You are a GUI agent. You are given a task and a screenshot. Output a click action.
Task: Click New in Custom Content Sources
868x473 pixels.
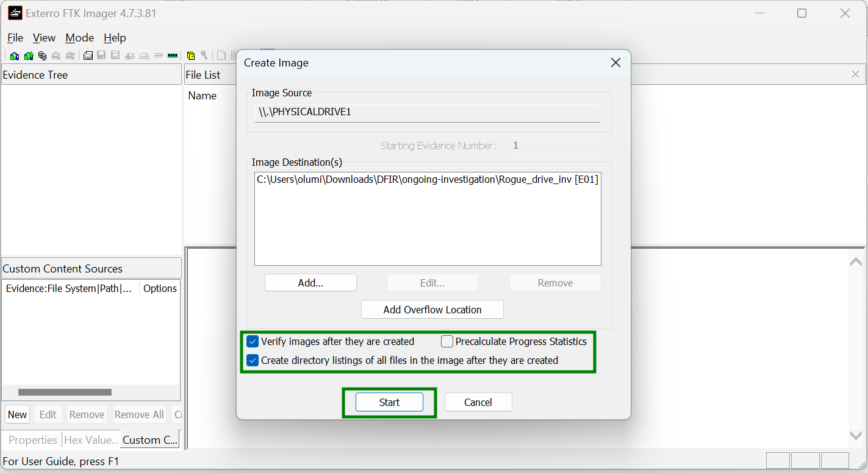coord(17,414)
